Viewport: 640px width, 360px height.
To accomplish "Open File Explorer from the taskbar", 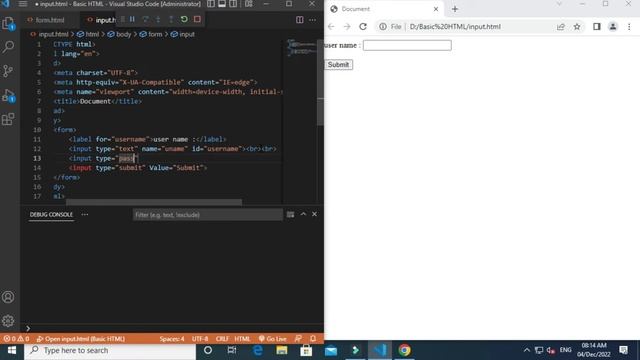I will pos(282,350).
